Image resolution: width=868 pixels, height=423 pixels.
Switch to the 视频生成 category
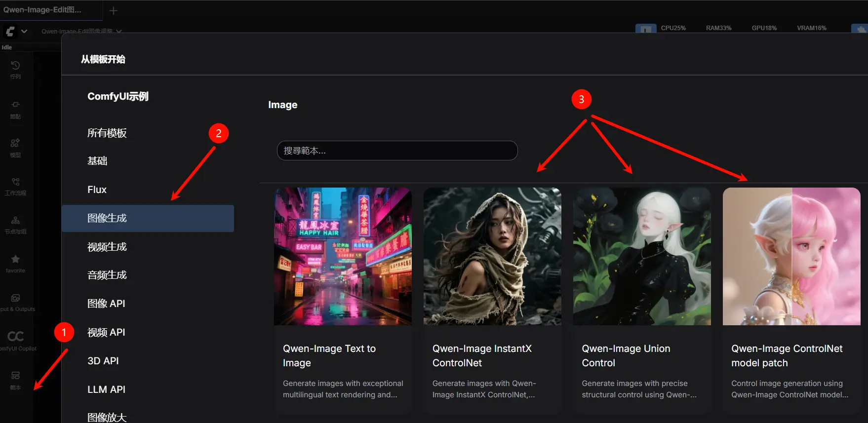pyautogui.click(x=107, y=247)
